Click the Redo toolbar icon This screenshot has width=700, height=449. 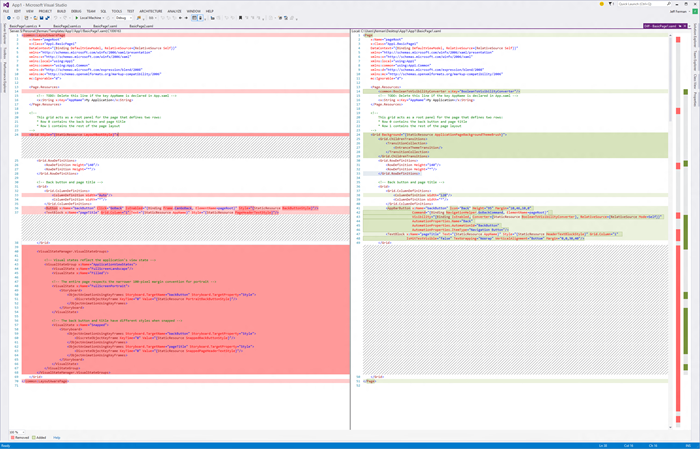(65, 18)
